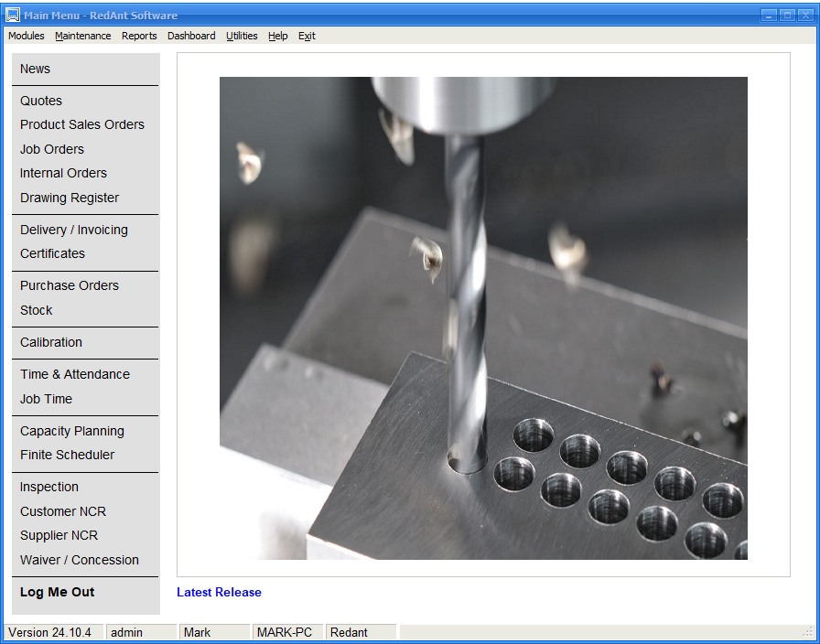
Task: Open the Modules menu
Action: pyautogui.click(x=27, y=36)
